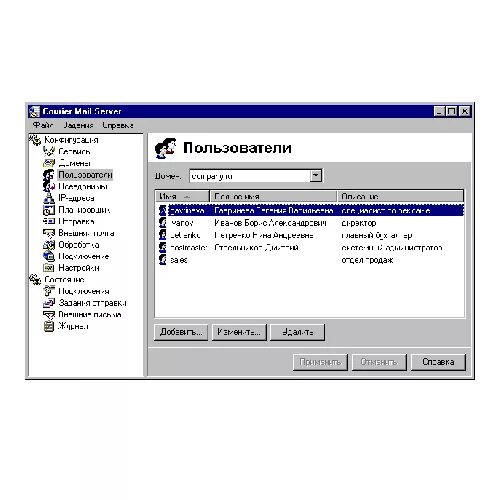
Task: Click the Конфигурация root gear icon
Action: (x=35, y=140)
